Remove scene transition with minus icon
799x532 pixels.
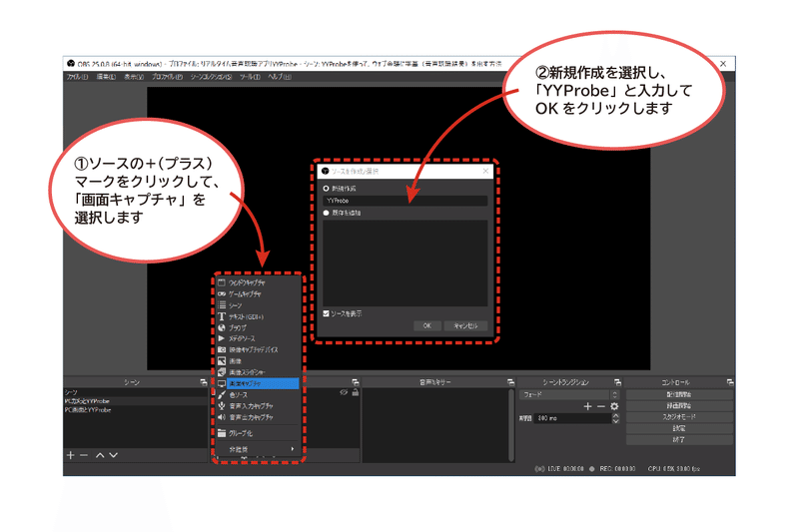601,406
